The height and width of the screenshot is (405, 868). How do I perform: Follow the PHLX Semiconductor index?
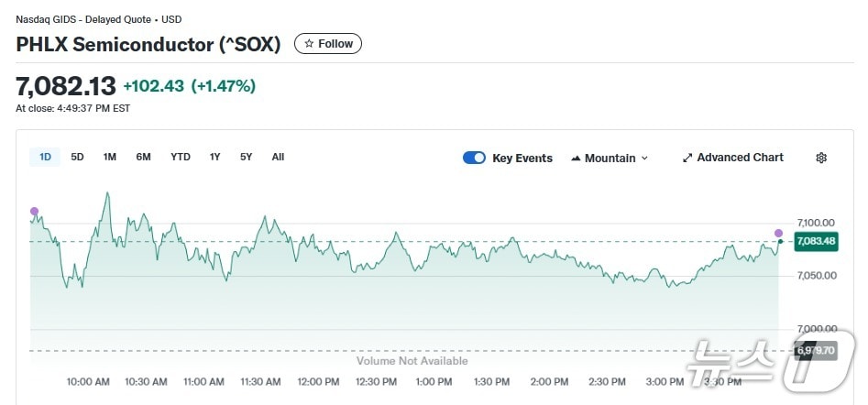click(328, 43)
